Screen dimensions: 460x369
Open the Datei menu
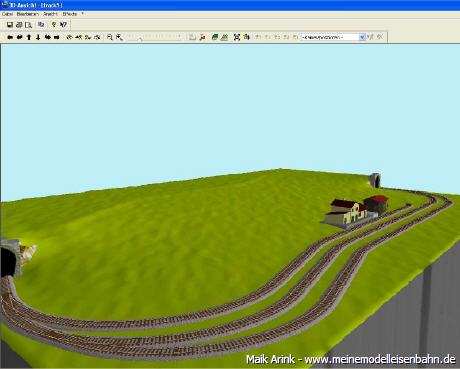coord(7,14)
